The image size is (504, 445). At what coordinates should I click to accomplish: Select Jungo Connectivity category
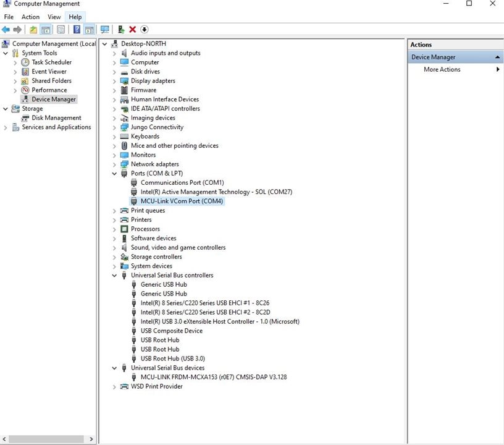(157, 127)
